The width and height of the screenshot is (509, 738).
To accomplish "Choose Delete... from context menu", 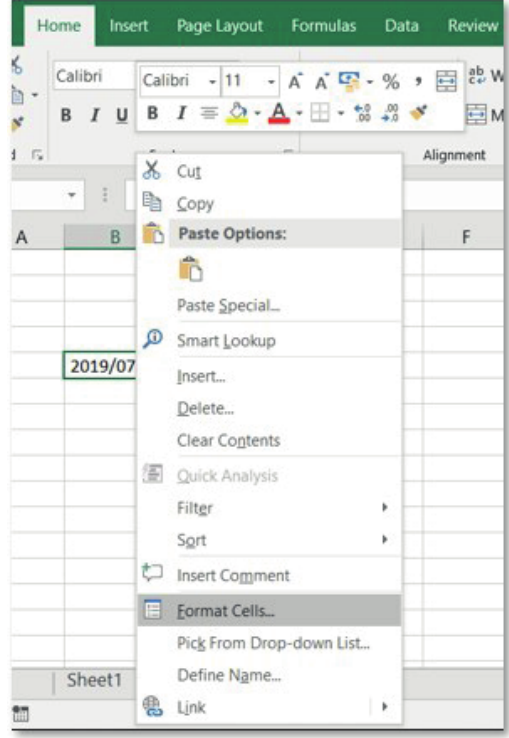I will point(269,408).
